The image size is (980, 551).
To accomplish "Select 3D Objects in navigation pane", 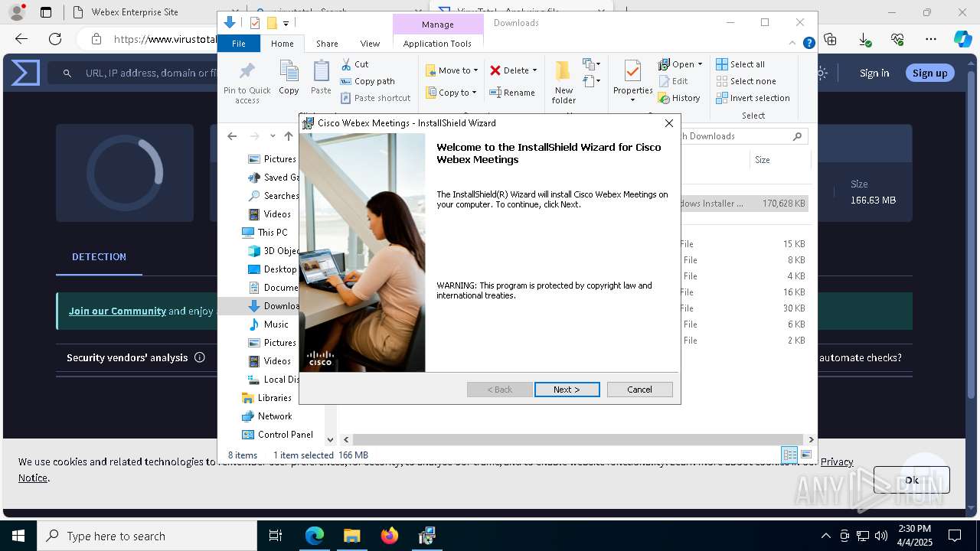I will 273,250.
